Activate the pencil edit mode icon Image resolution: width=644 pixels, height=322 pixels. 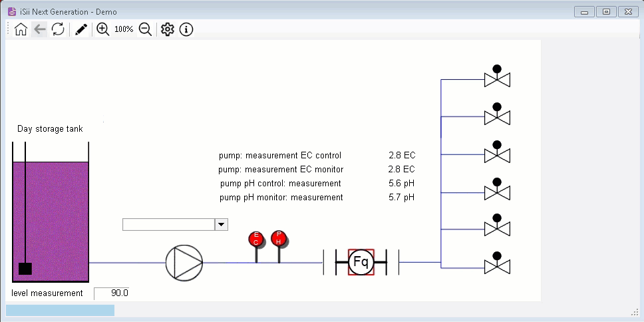pos(81,29)
